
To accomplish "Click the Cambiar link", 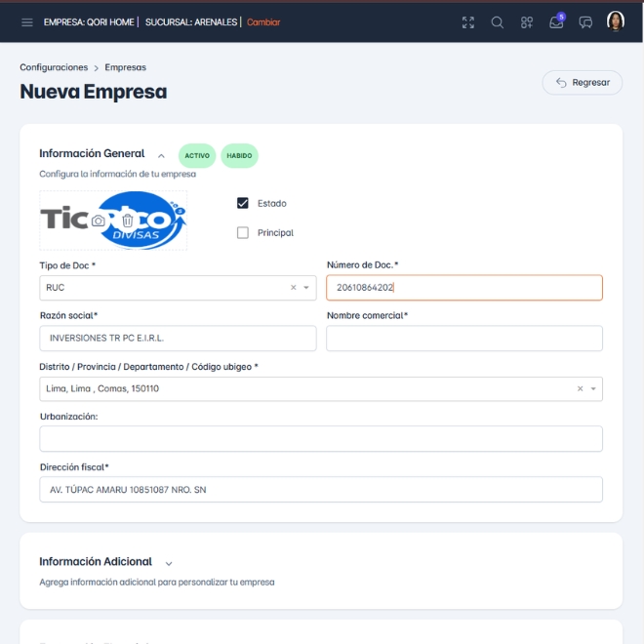I will [263, 22].
